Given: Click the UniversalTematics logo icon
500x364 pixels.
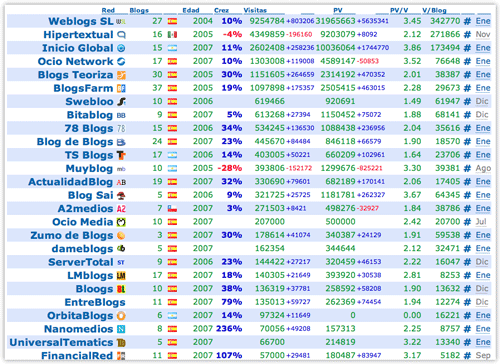Looking at the screenshot, I should pos(121,343).
